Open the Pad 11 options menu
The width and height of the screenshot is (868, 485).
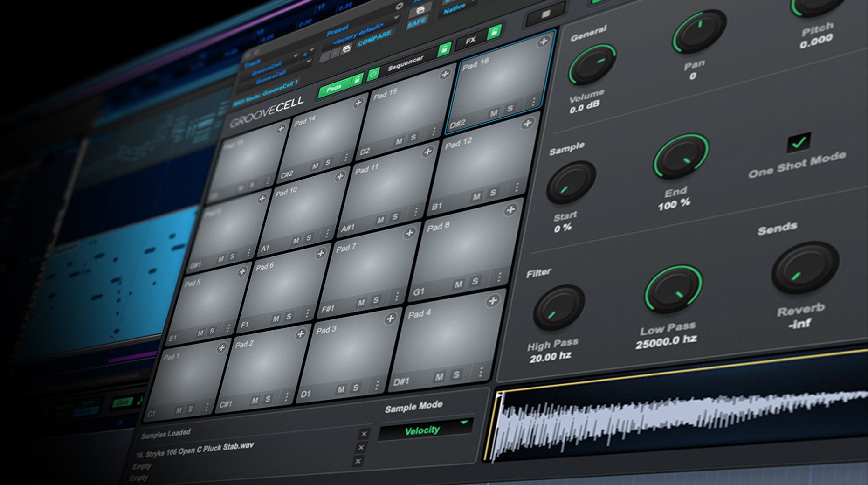click(x=416, y=212)
